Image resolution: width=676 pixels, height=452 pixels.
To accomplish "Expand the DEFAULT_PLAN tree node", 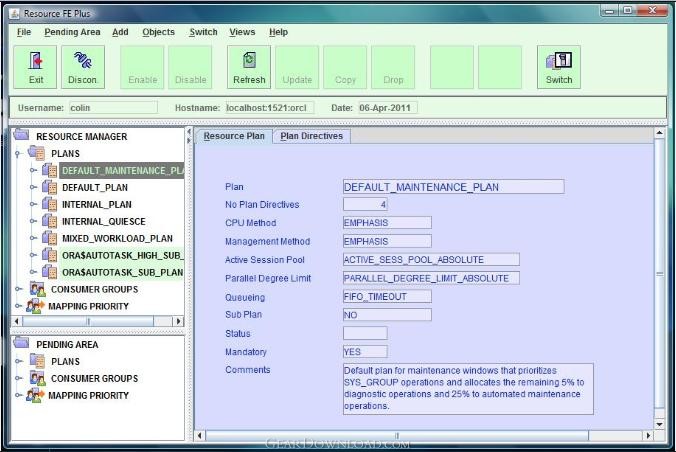I will pyautogui.click(x=33, y=187).
